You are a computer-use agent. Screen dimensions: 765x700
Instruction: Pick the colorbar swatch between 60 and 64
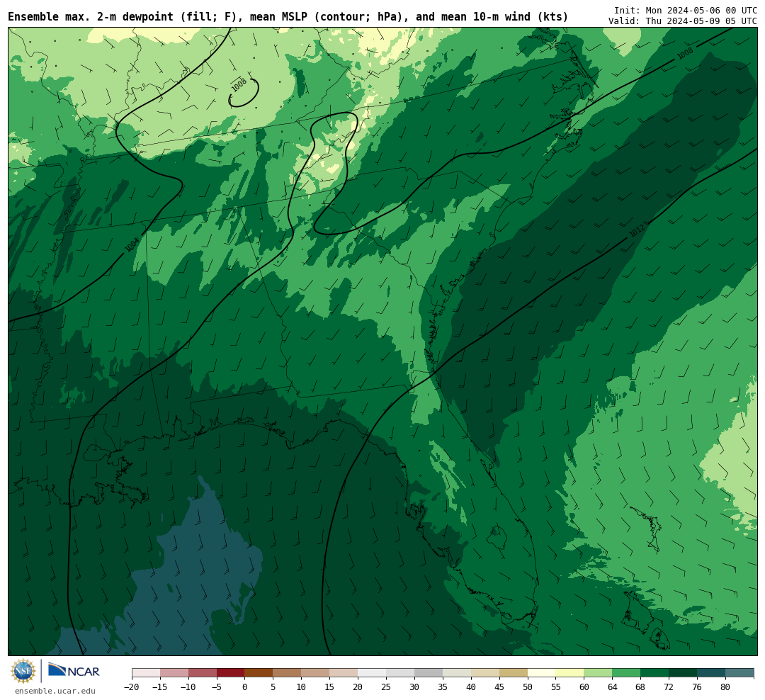pyautogui.click(x=598, y=673)
